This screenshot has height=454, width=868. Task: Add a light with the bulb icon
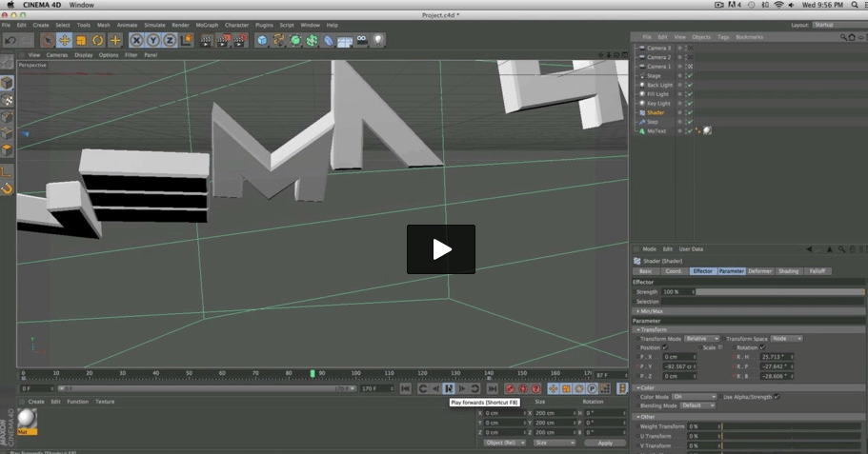coord(378,40)
